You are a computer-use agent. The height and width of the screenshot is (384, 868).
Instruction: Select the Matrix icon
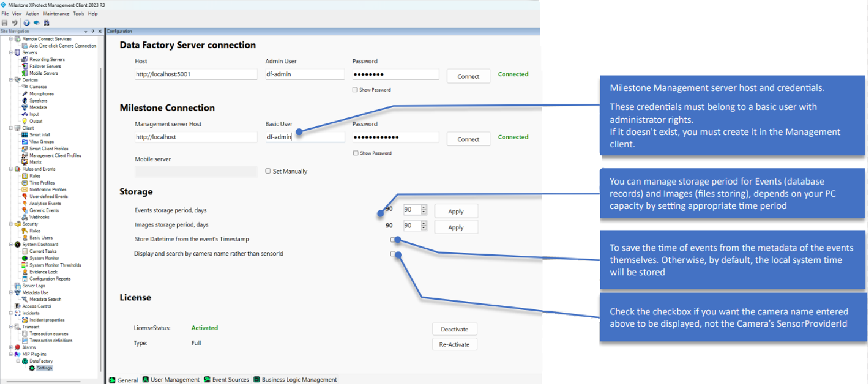tap(25, 162)
